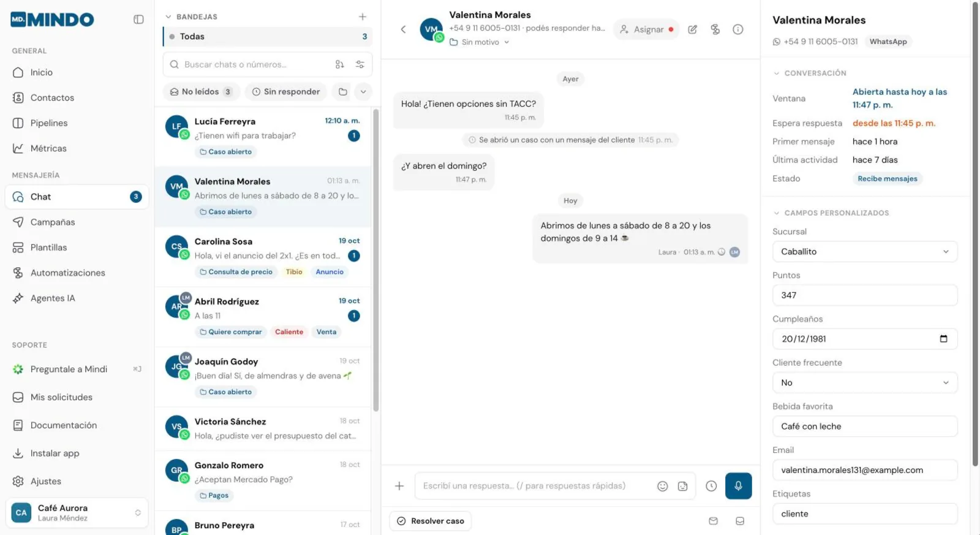Collapse the Bandejas section

pyautogui.click(x=191, y=17)
